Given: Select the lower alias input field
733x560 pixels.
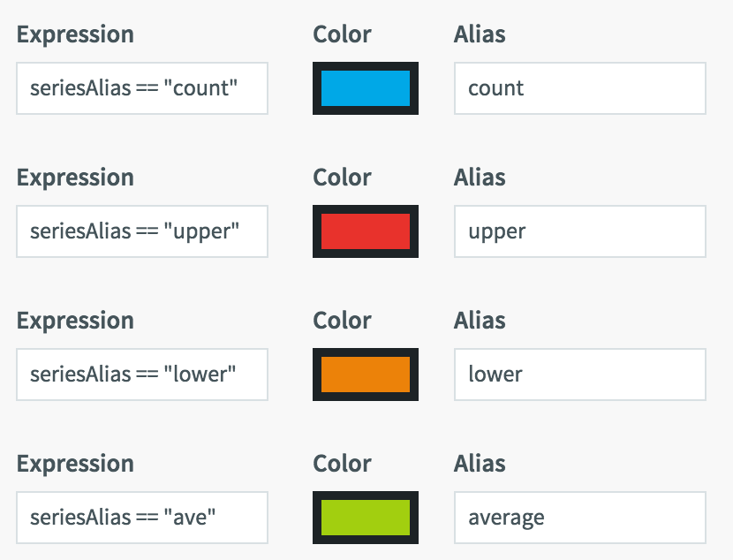Looking at the screenshot, I should pos(578,375).
